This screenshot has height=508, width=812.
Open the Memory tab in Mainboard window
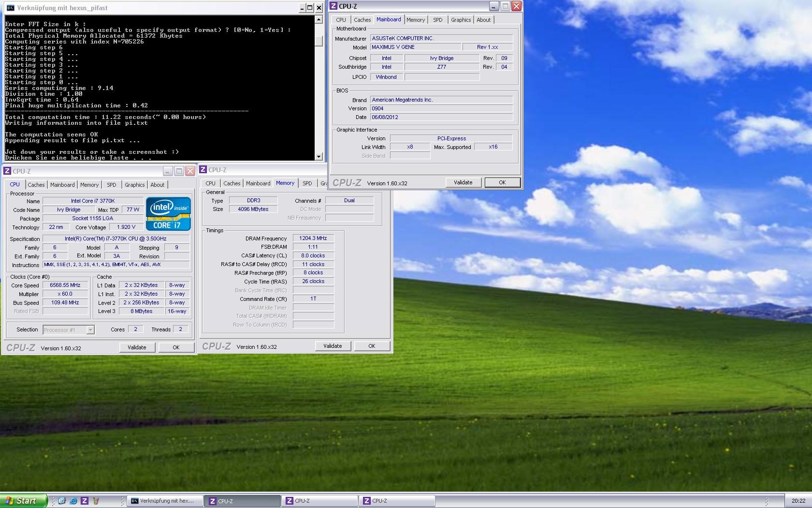point(415,20)
